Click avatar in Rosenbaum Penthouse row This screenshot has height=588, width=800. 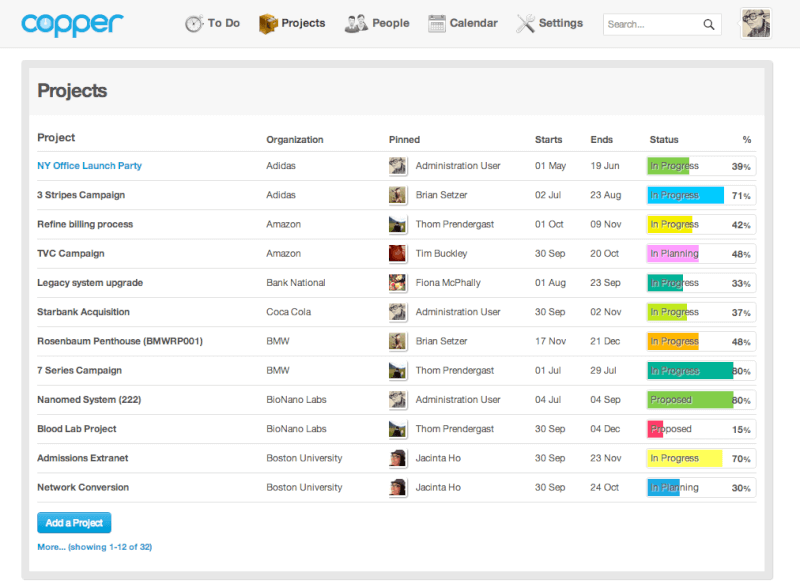397,341
